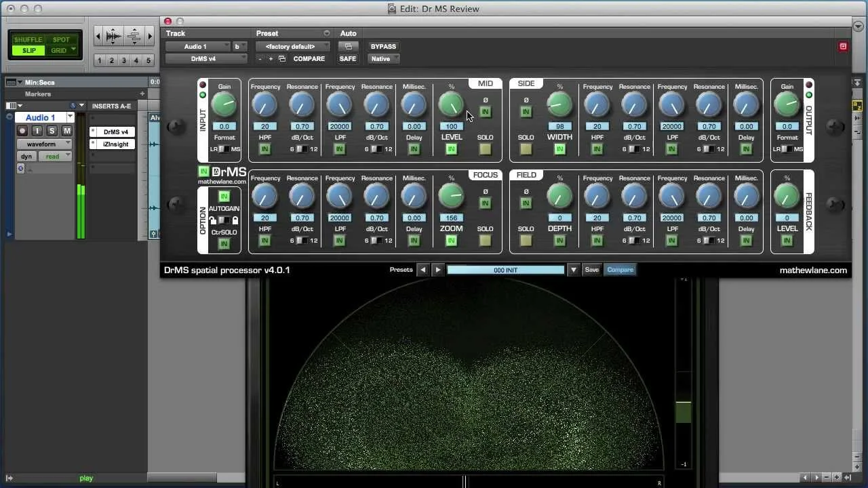Click the track view selector icon above Audio 1
868x488 pixels.
[12, 106]
